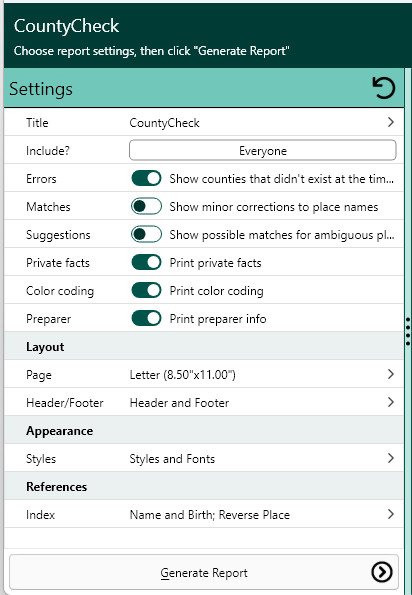
Task: Click the Preparer row label
Action: (48, 319)
